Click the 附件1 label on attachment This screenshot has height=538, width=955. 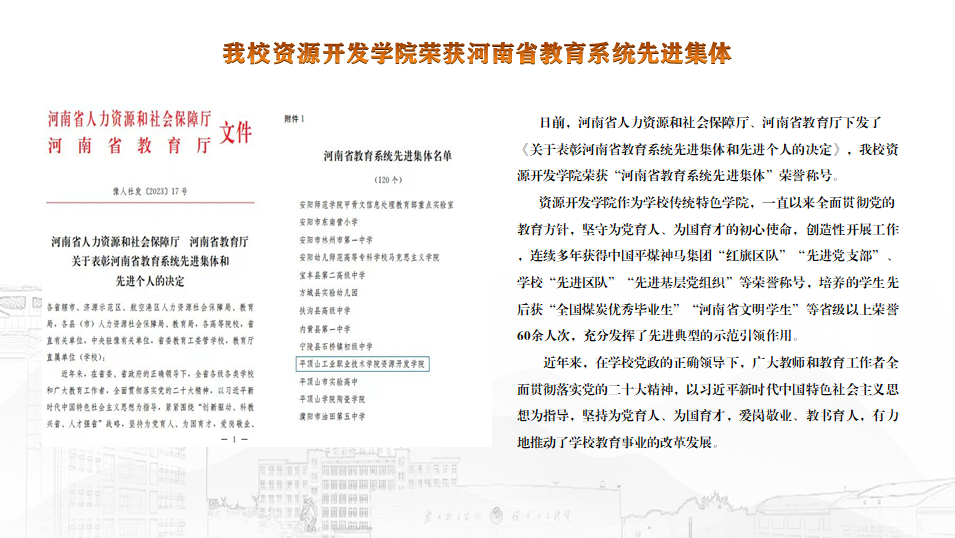[x=294, y=118]
